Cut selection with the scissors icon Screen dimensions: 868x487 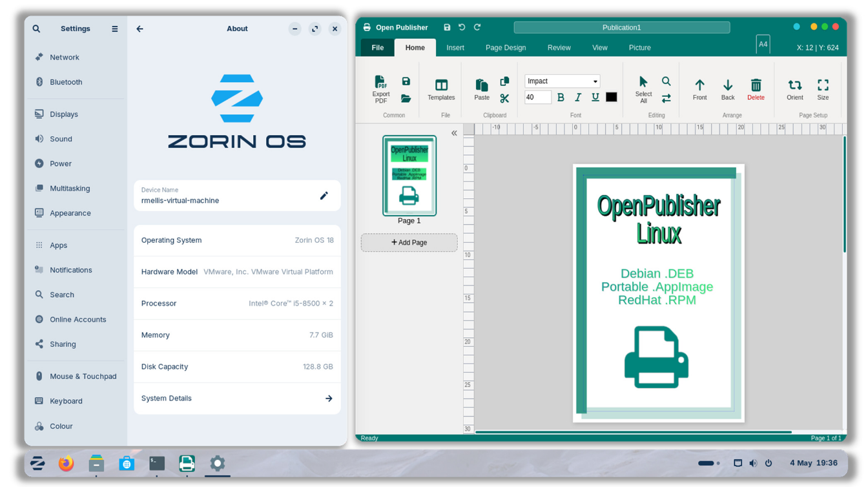[504, 99]
